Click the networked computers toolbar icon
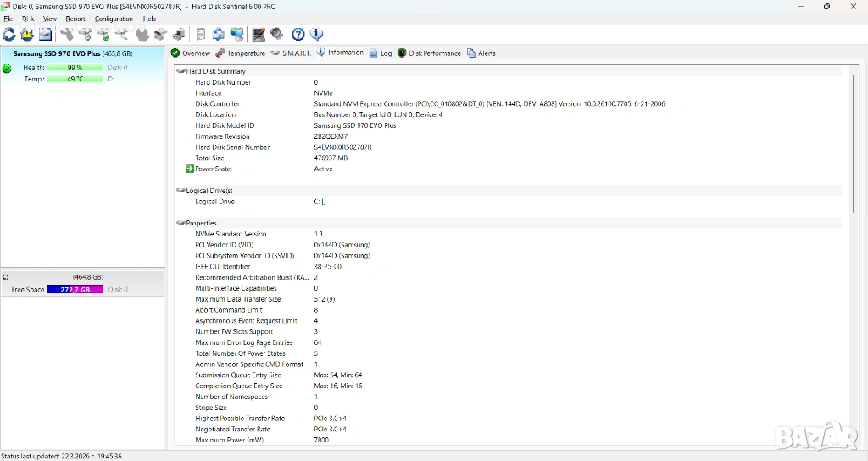Viewport: 868px width, 461px height. (237, 35)
